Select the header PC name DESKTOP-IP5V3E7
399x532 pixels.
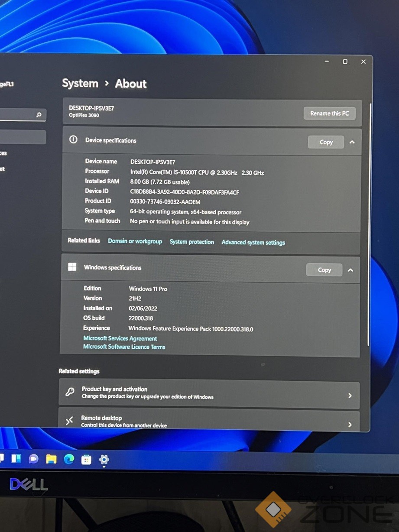[91, 108]
